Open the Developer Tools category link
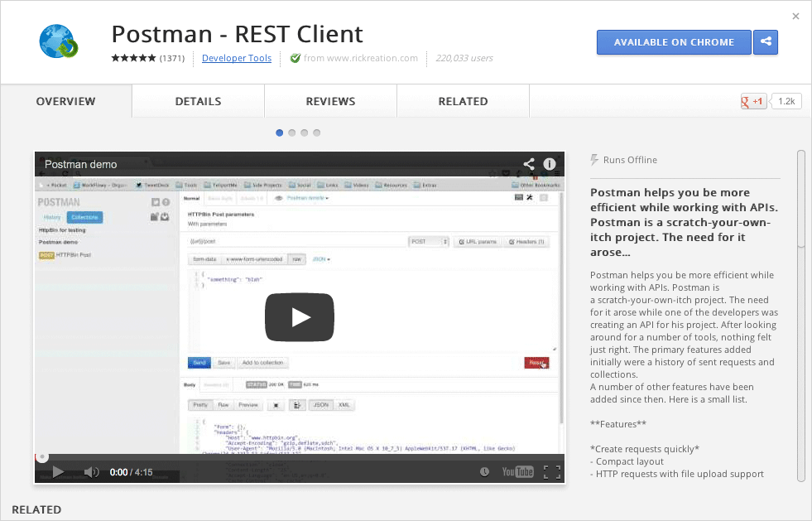 (237, 58)
